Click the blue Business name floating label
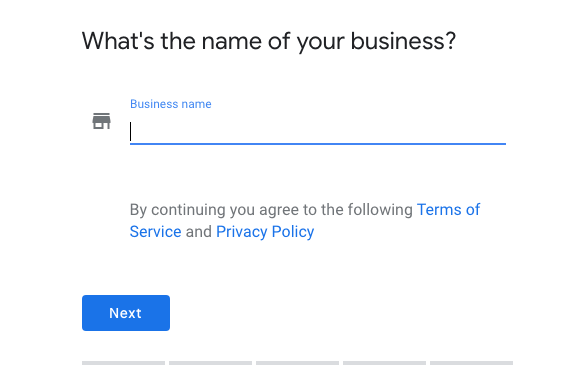This screenshot has width=586, height=385. [170, 104]
